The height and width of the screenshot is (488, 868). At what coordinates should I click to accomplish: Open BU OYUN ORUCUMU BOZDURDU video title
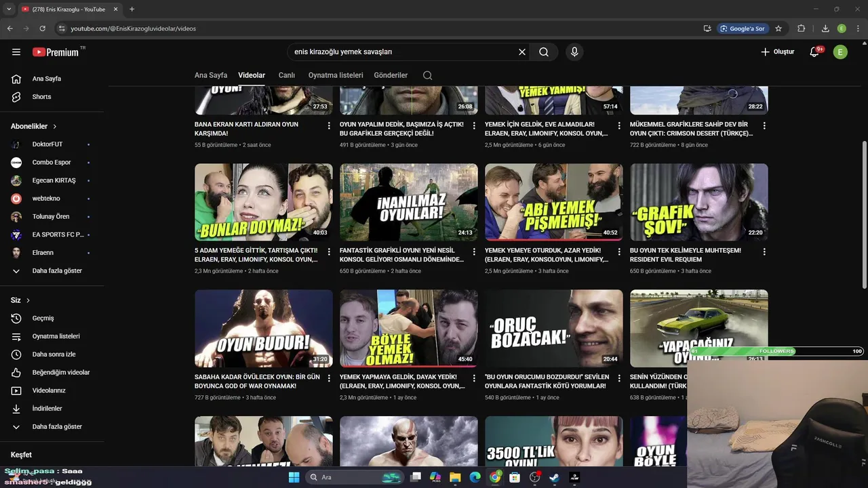(547, 382)
